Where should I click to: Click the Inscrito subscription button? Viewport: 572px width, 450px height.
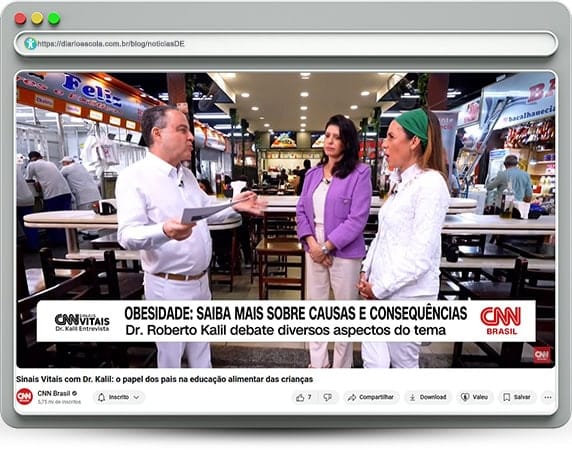click(119, 397)
